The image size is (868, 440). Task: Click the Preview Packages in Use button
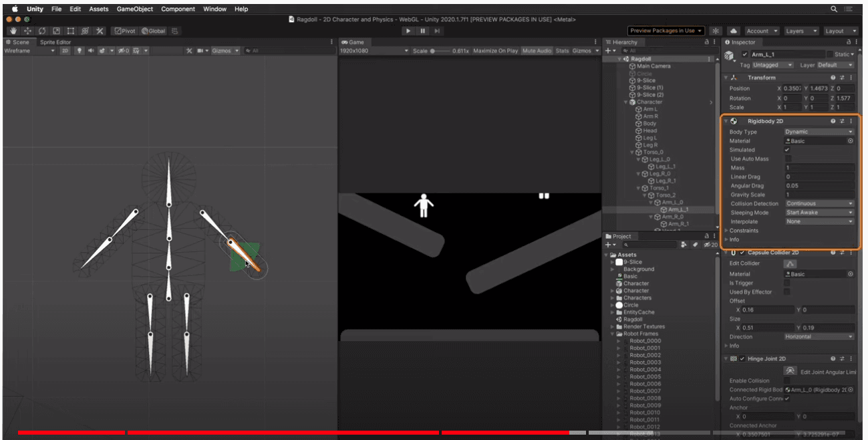(x=666, y=31)
